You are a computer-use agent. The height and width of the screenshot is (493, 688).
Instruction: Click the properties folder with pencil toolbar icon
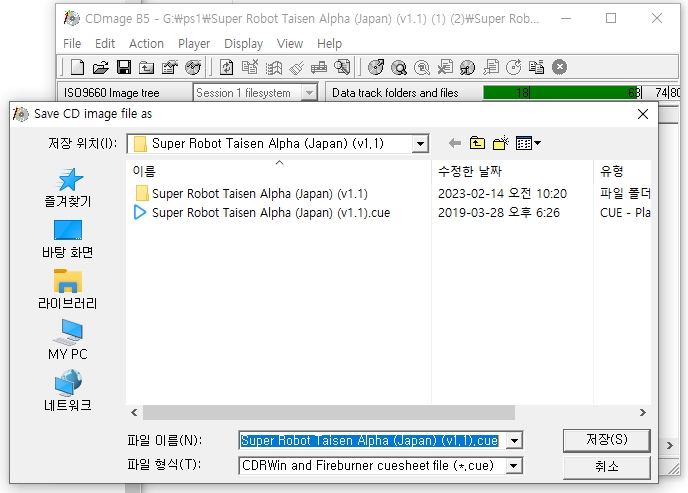pyautogui.click(x=169, y=67)
